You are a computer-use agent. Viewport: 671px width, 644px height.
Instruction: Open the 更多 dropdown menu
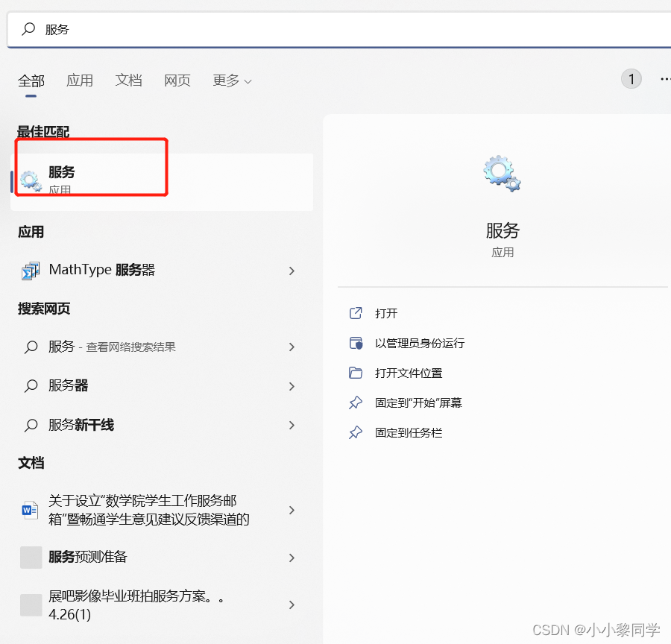click(x=232, y=80)
